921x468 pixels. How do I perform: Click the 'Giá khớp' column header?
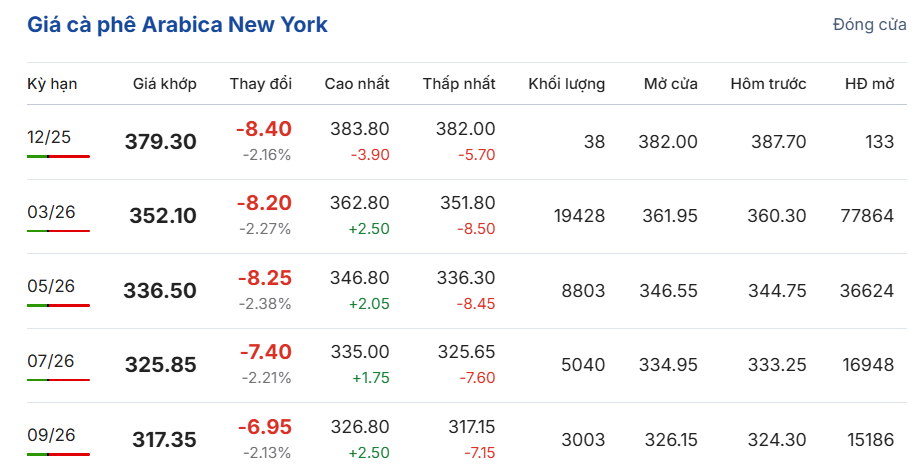click(165, 84)
